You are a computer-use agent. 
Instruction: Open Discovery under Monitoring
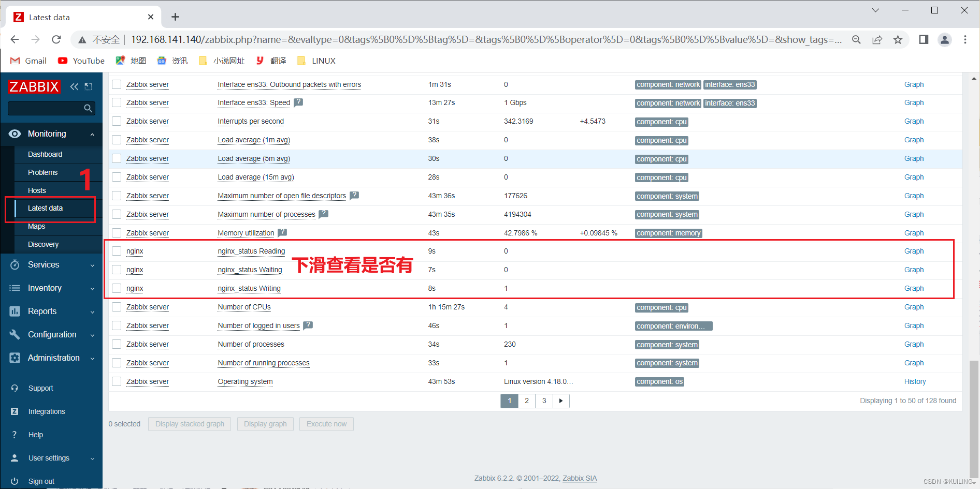pos(43,244)
